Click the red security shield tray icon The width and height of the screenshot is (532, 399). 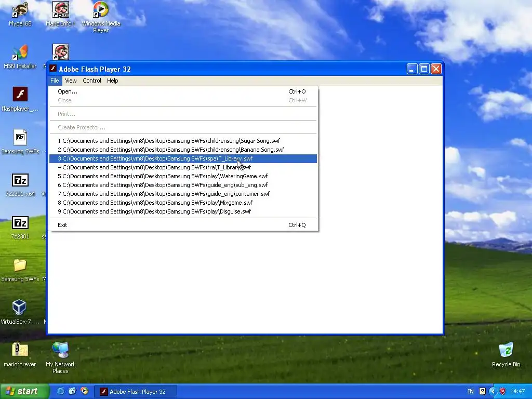tap(502, 391)
